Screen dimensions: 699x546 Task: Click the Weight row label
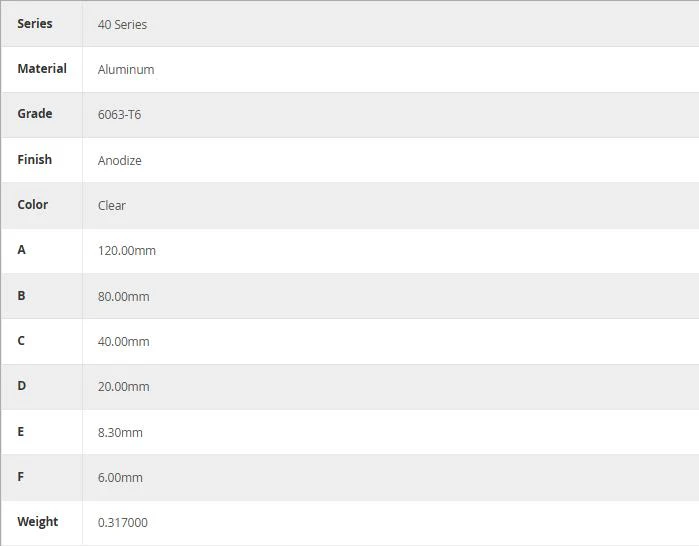38,521
